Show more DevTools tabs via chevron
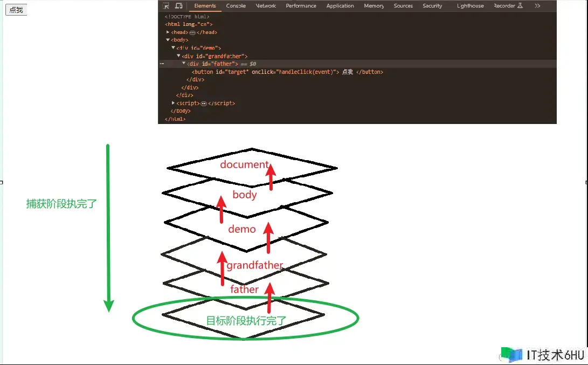Screen dimensions: 588x365 pos(537,5)
